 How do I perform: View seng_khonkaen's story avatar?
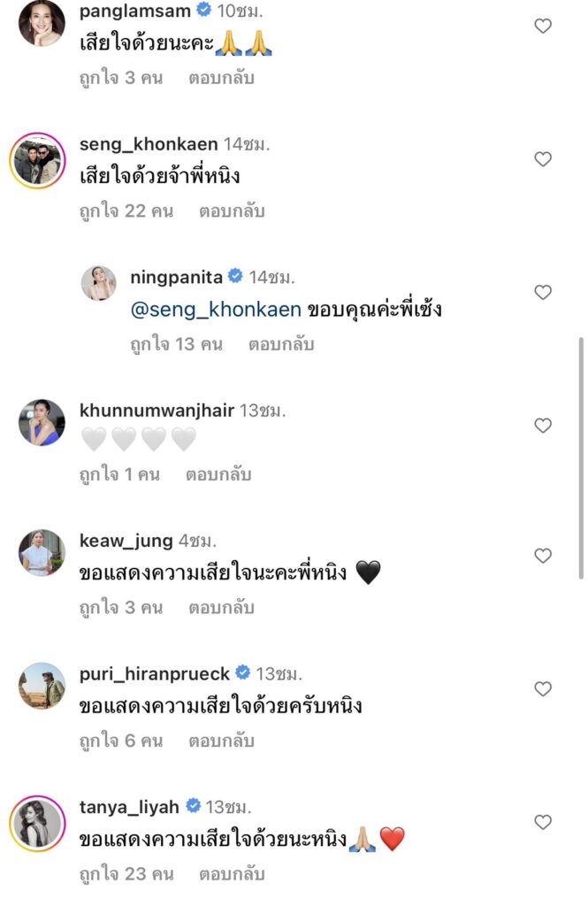[x=37, y=162]
